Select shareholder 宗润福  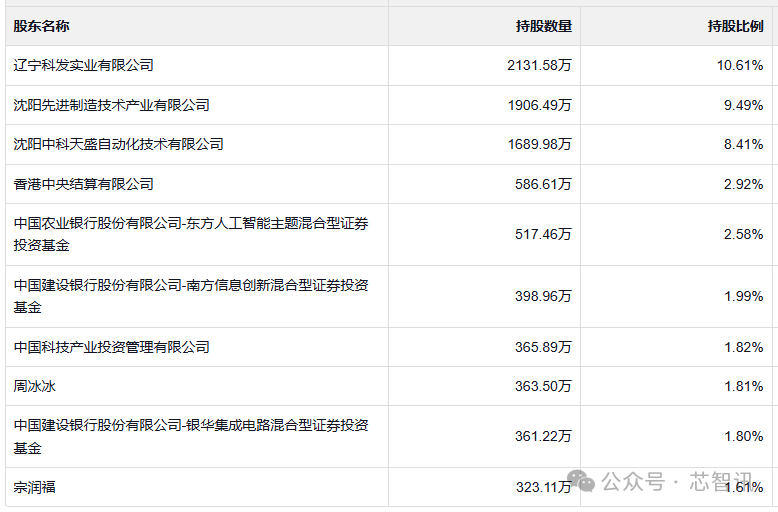[x=34, y=487]
